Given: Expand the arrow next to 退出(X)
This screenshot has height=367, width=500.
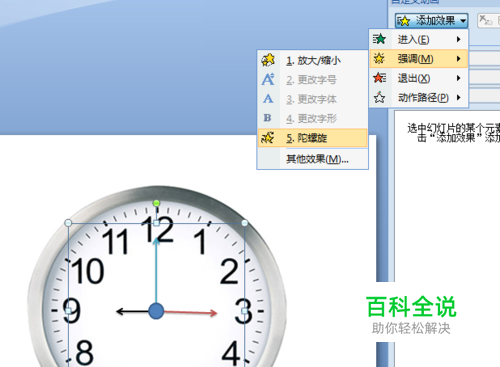Looking at the screenshot, I should pyautogui.click(x=459, y=78).
